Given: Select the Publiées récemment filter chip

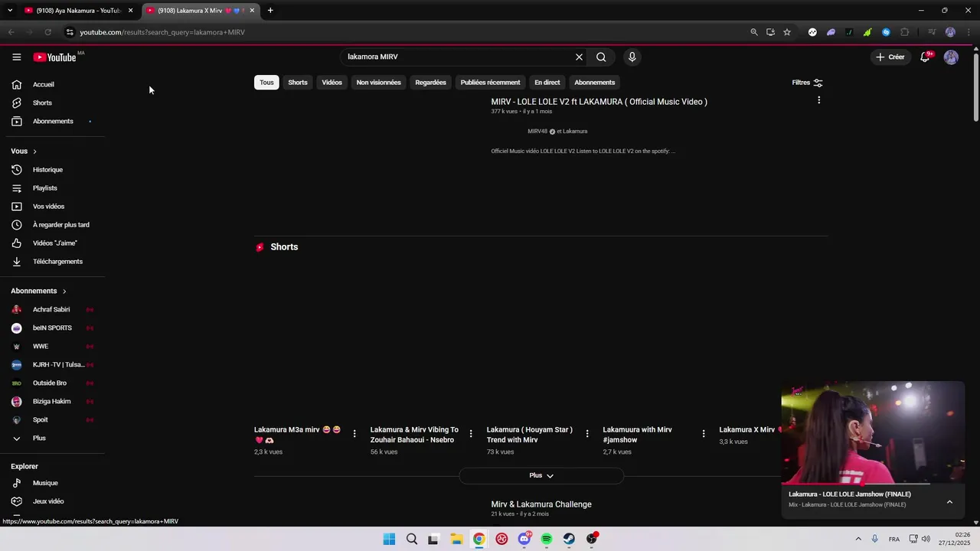Looking at the screenshot, I should (x=490, y=83).
